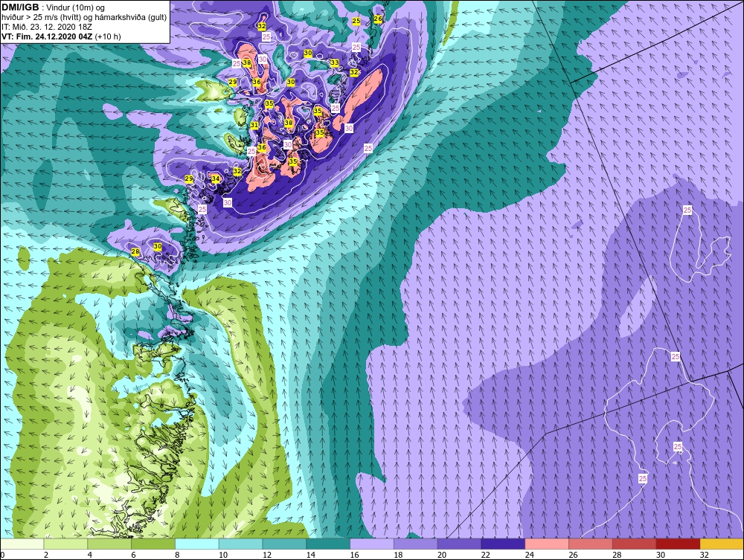Click the 'IT: Mið. 23. 12. 2020 18Z' line
744x560 pixels.
(47, 27)
